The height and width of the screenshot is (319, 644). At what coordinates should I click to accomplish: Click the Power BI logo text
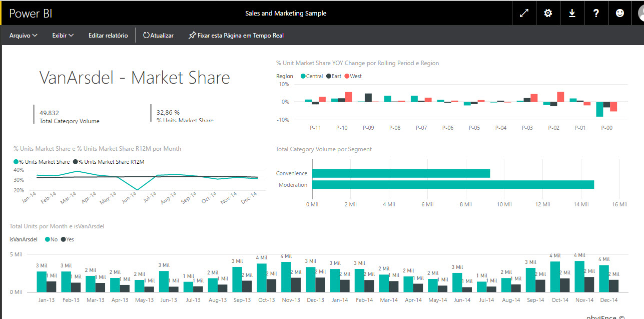(31, 14)
